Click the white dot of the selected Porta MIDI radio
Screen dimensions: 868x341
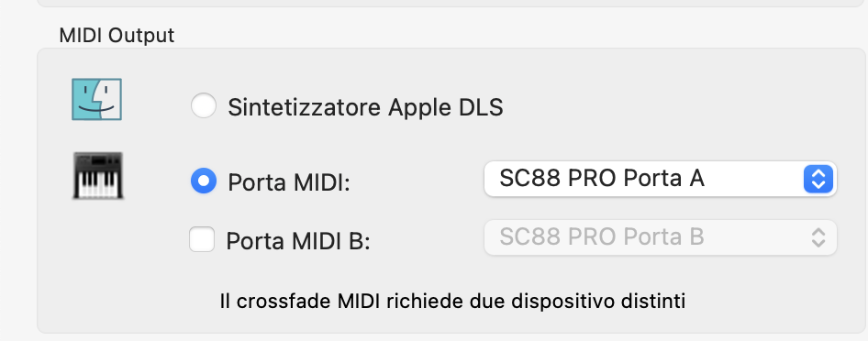[x=203, y=181]
